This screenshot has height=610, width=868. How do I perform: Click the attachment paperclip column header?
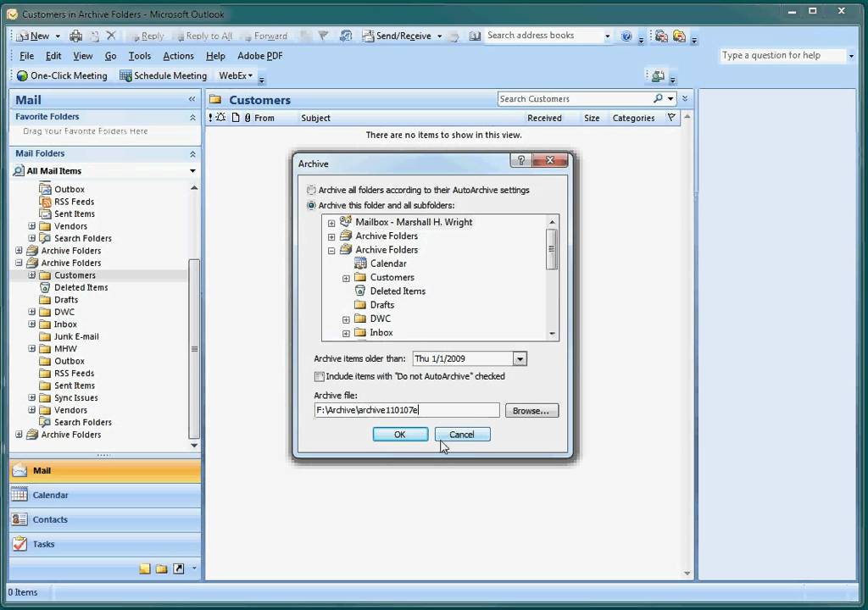coord(248,118)
